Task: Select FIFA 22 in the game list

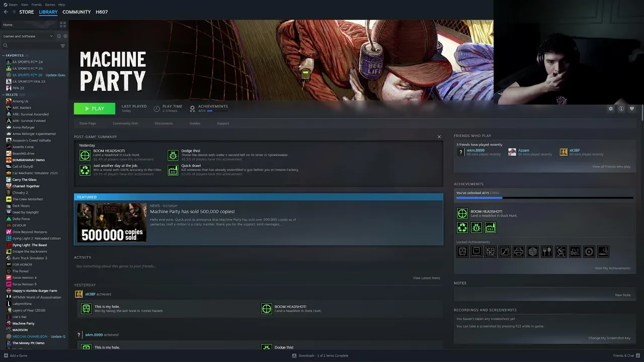Action: [x=18, y=88]
